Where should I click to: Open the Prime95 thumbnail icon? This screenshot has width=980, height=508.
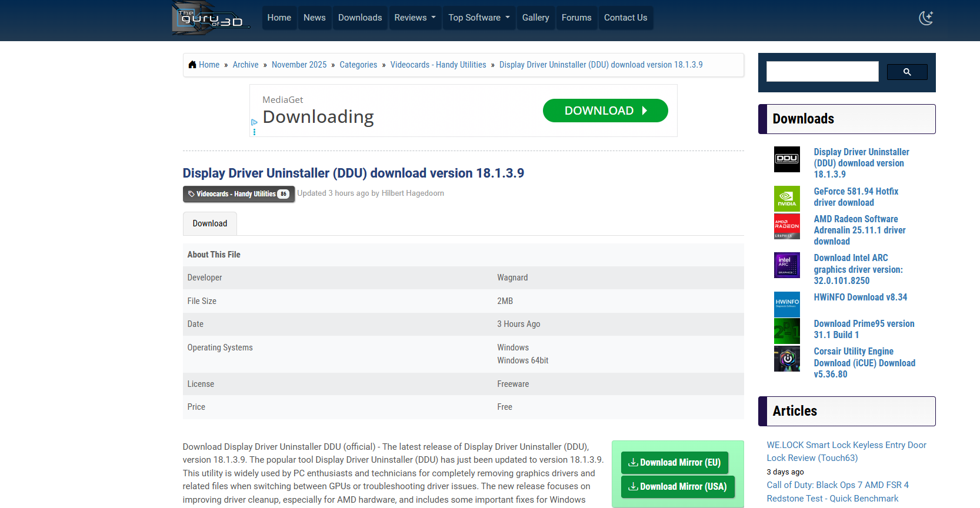787,331
